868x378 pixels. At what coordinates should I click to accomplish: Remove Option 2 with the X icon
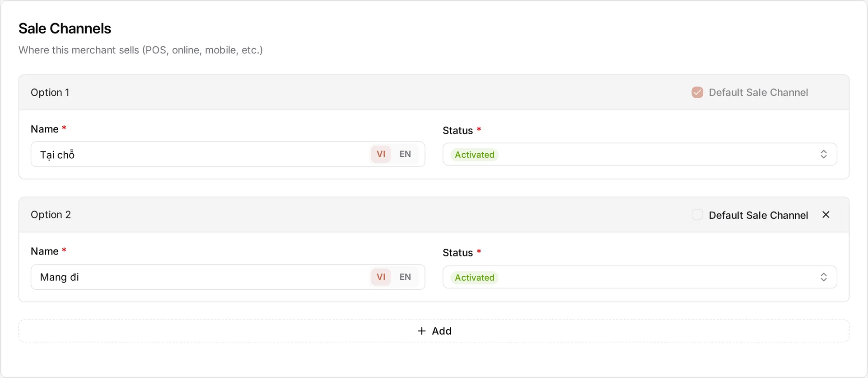pos(826,215)
